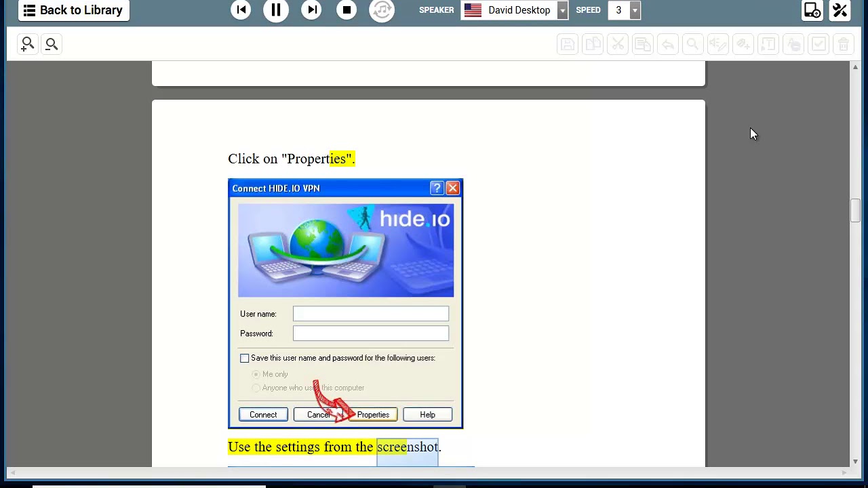This screenshot has width=868, height=488.
Task: Click the vertical scrollbar thumb
Action: click(x=855, y=211)
